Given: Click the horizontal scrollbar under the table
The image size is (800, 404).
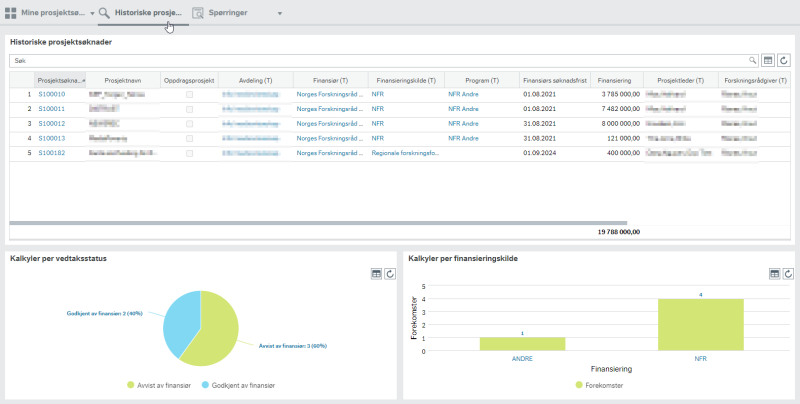Looking at the screenshot, I should 318,223.
